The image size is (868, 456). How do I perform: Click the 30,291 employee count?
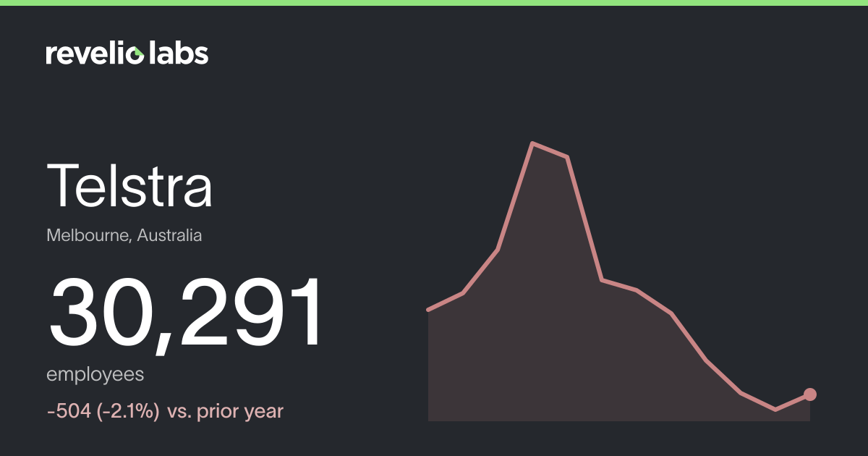coord(185,315)
